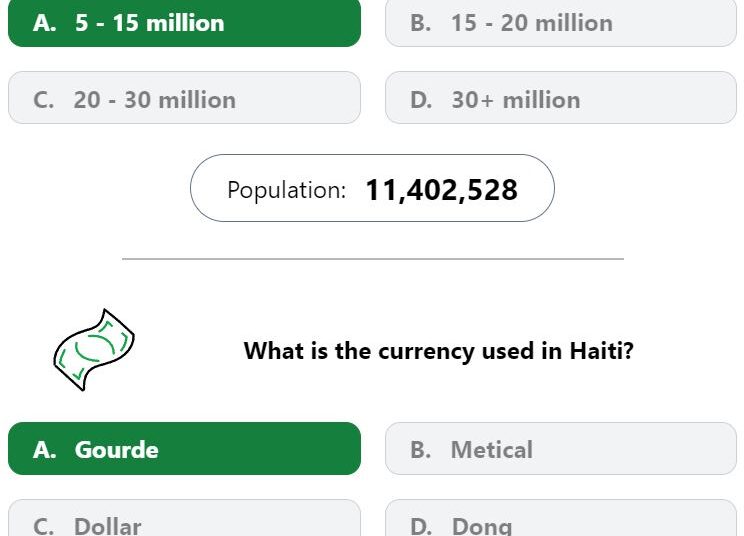744x536 pixels.
Task: Click the letter B beside Metical
Action: [420, 450]
